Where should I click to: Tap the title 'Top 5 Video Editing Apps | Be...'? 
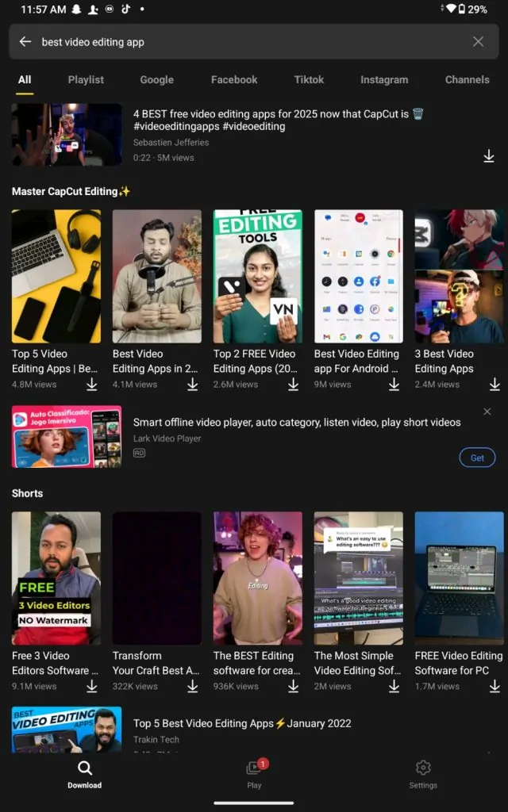tap(55, 361)
